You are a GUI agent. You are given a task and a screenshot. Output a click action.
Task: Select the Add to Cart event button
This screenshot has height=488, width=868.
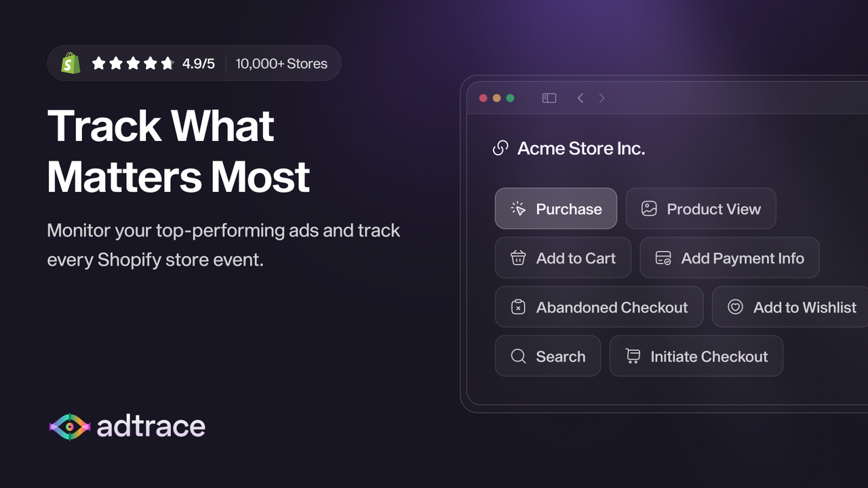point(563,258)
